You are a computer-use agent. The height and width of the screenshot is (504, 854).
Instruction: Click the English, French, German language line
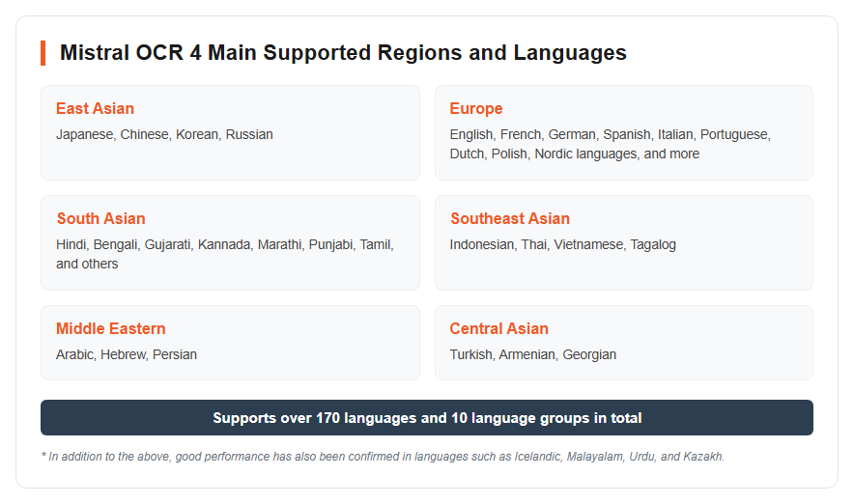610,134
